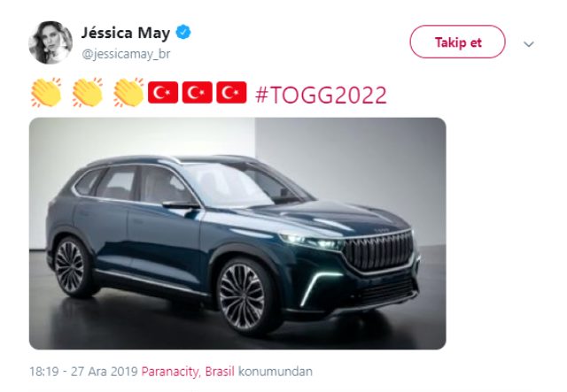Open the TOGG car photo

click(237, 234)
